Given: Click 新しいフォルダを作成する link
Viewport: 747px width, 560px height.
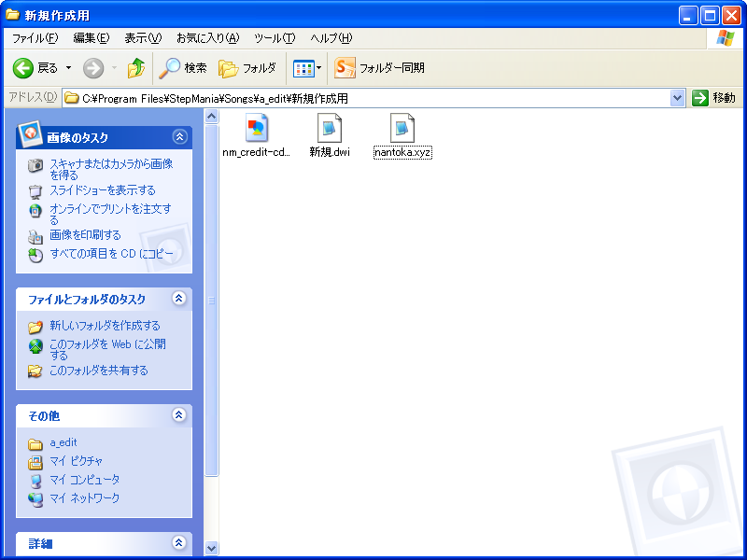Looking at the screenshot, I should [x=105, y=326].
